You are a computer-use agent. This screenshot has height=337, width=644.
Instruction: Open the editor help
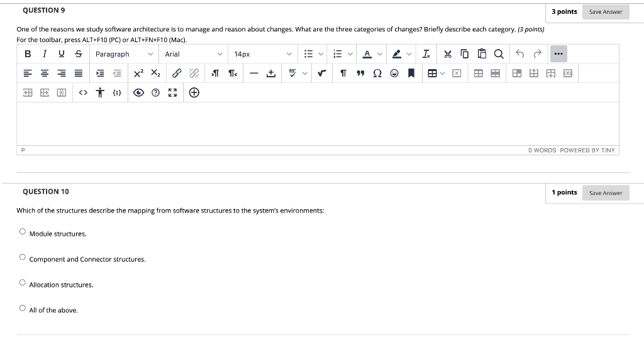pos(155,92)
